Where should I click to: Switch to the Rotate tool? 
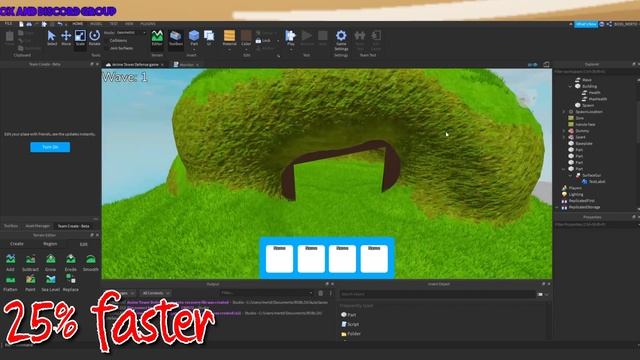coord(95,38)
